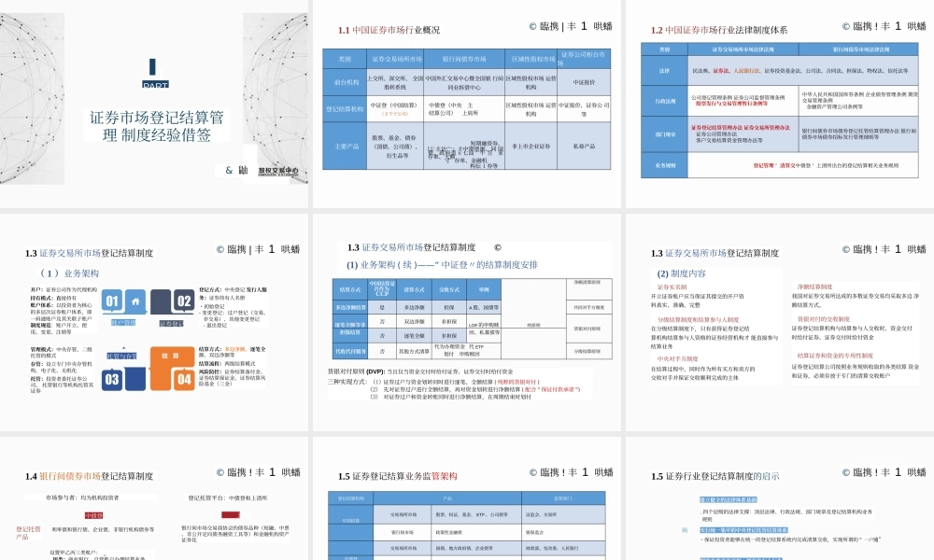
Task: Click the house icon beside 01
Action: 135,301
